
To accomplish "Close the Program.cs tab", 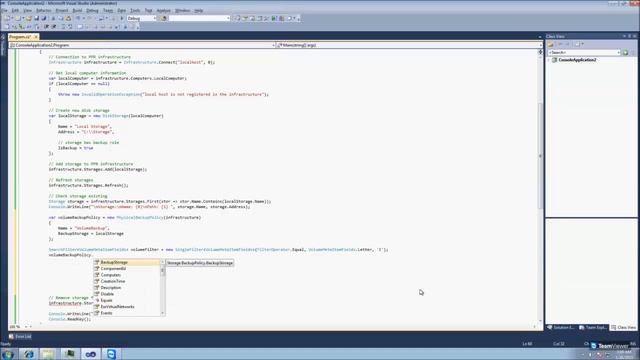I will coord(36,37).
